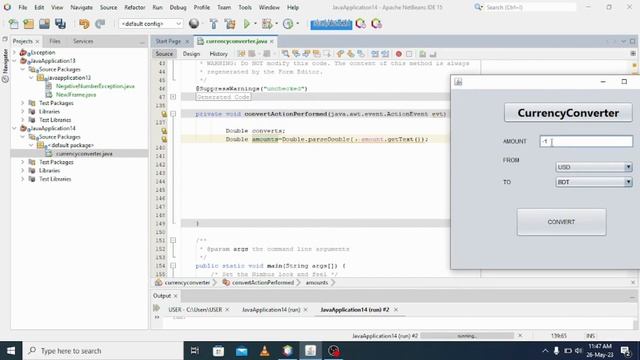Toggle fold on Generated Code block
The image size is (640, 360).
click(173, 97)
